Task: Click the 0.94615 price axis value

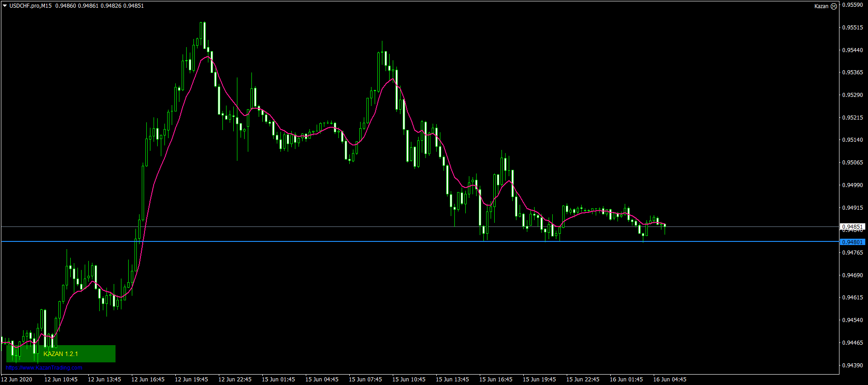Action: (852, 298)
